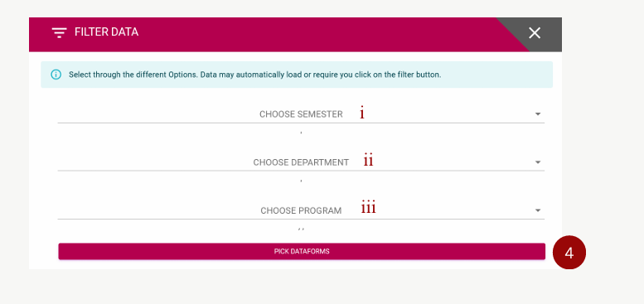Image resolution: width=644 pixels, height=304 pixels.
Task: Click the red roman numeral ii marker
Action: pyautogui.click(x=368, y=161)
